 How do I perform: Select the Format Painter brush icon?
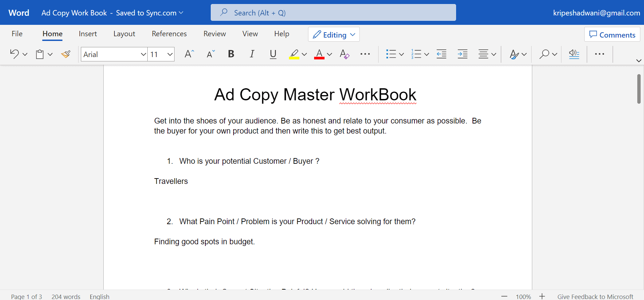[x=66, y=54]
